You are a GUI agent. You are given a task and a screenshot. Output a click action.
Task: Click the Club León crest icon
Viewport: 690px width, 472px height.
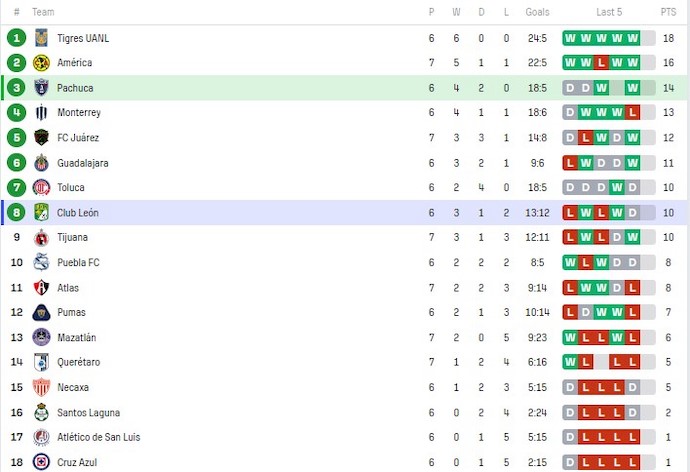[x=41, y=213]
